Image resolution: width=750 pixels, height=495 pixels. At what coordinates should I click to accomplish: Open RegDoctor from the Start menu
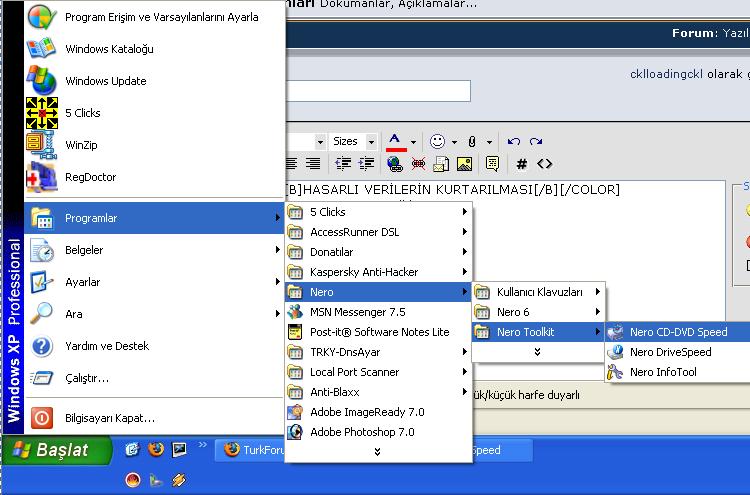point(42,177)
